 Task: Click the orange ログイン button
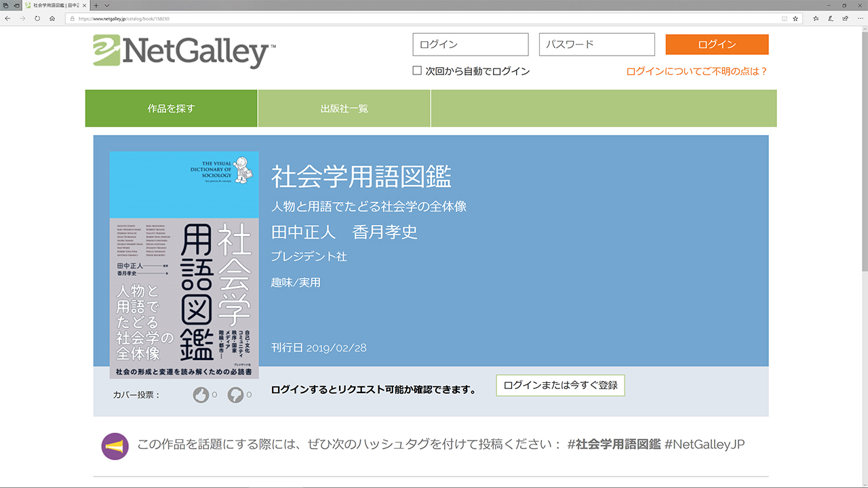pyautogui.click(x=717, y=45)
